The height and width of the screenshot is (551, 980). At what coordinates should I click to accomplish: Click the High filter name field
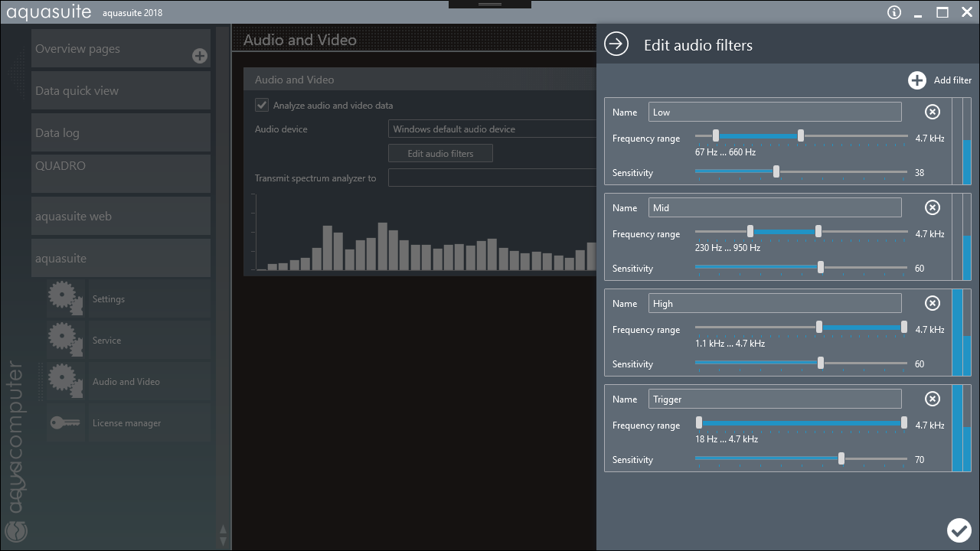click(x=775, y=303)
